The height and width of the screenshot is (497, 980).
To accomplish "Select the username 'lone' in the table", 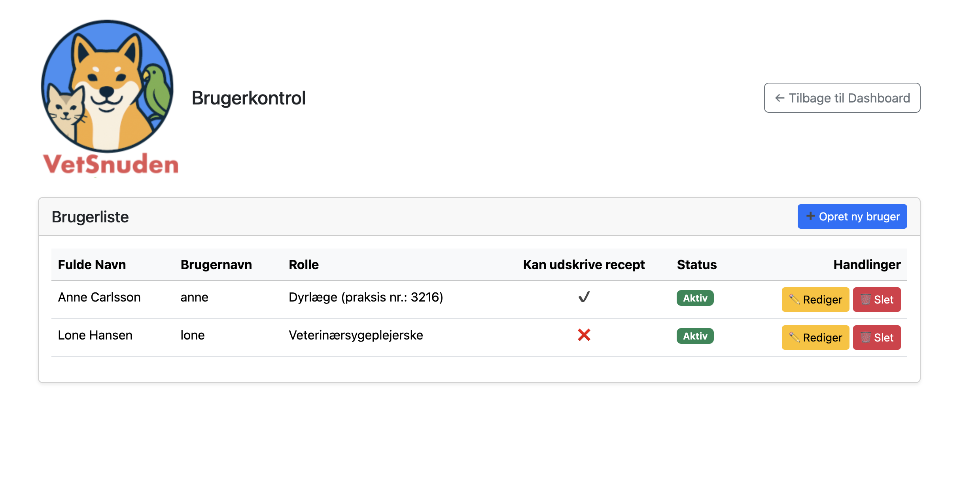I will point(193,335).
